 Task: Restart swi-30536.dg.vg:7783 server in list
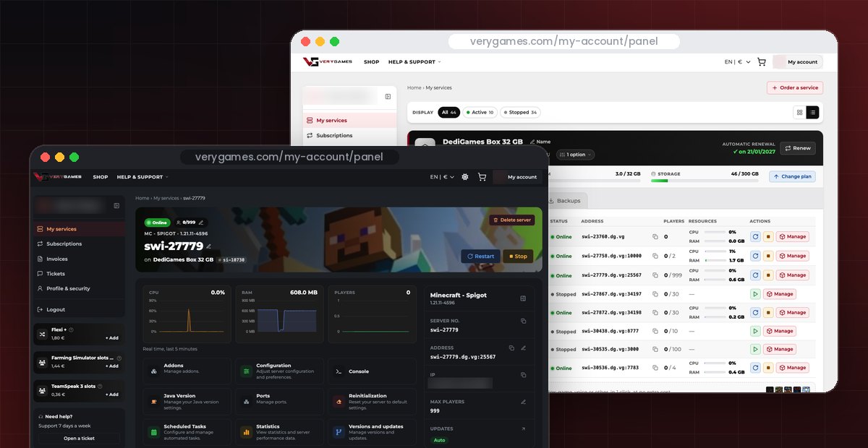coord(755,368)
